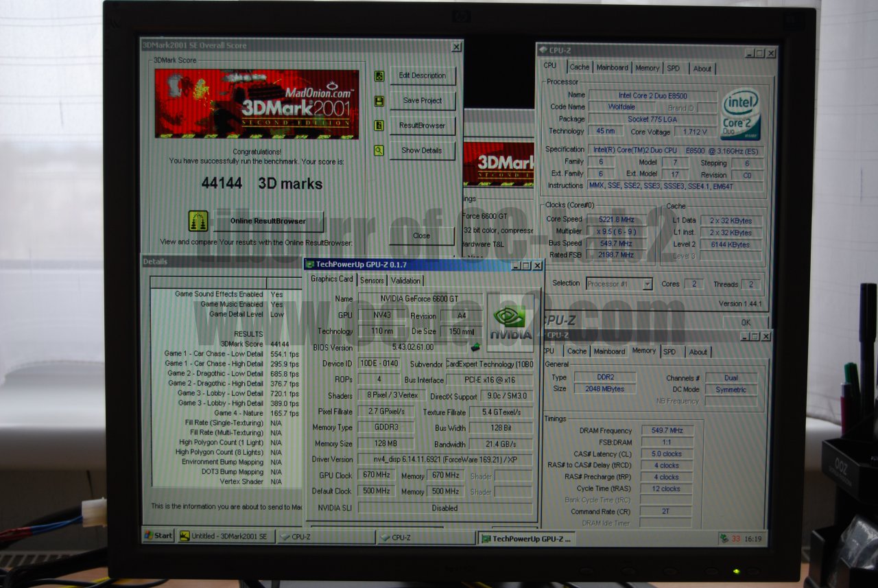Click the Command Rate 2T value
The width and height of the screenshot is (878, 588).
[x=667, y=512]
